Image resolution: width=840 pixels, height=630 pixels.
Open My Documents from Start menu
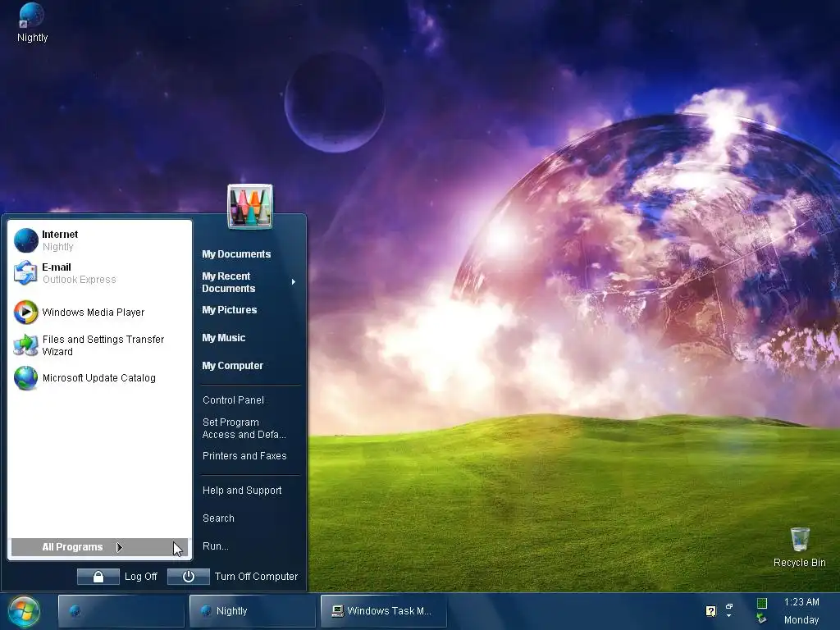(x=236, y=254)
